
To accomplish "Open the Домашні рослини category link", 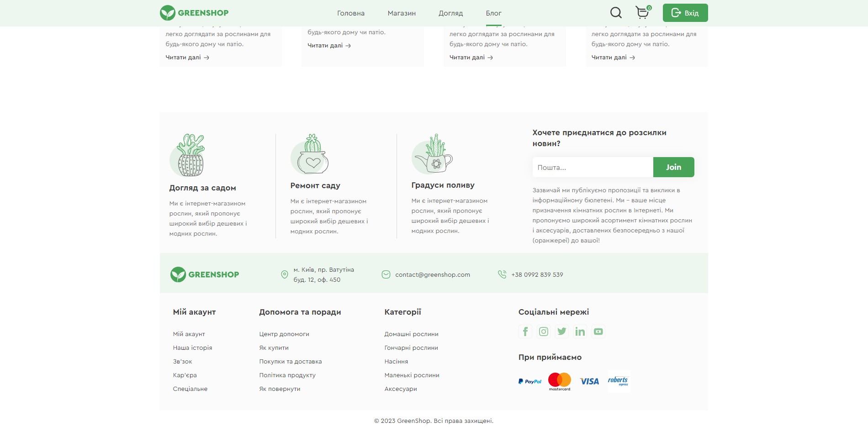I will tap(411, 334).
